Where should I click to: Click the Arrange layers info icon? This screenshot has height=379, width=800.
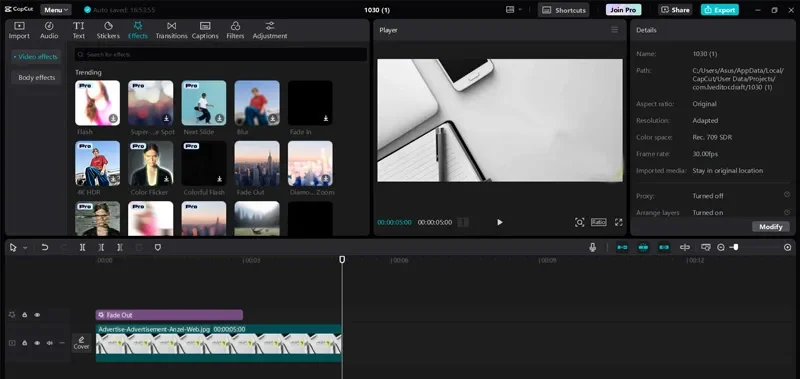[x=787, y=212]
